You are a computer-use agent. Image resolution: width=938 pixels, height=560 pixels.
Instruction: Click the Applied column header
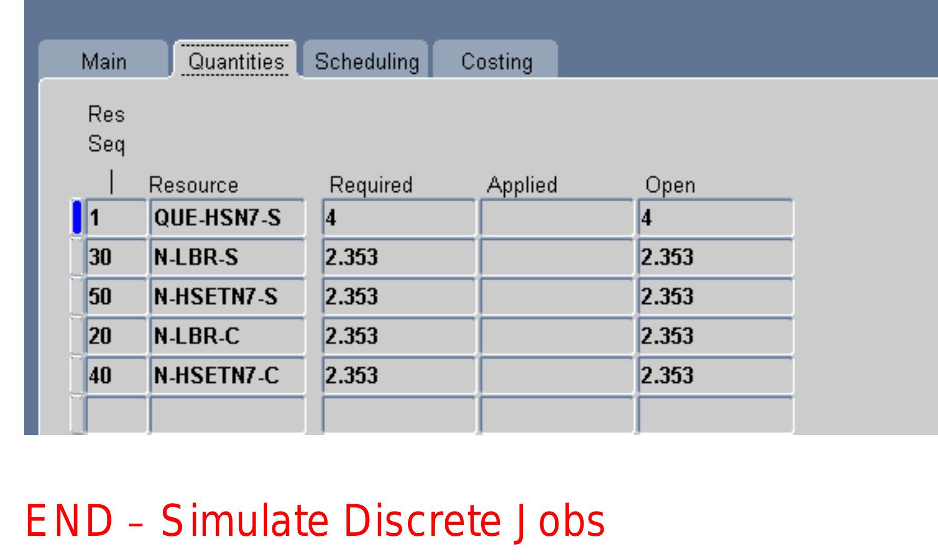[522, 185]
